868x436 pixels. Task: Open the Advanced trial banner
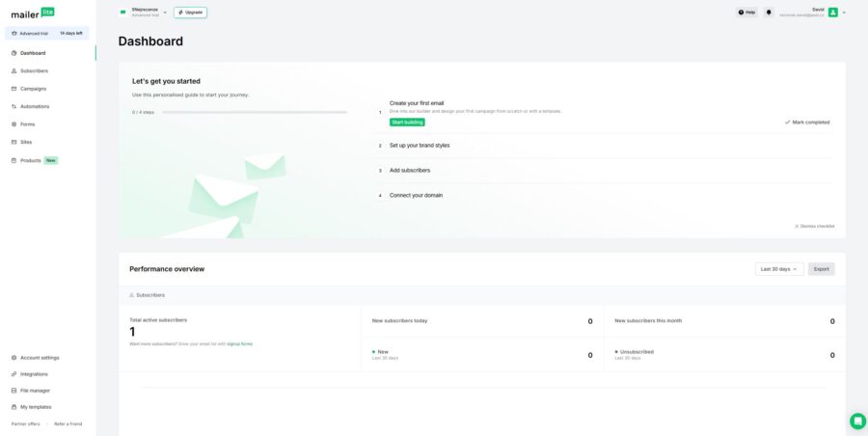(x=47, y=33)
